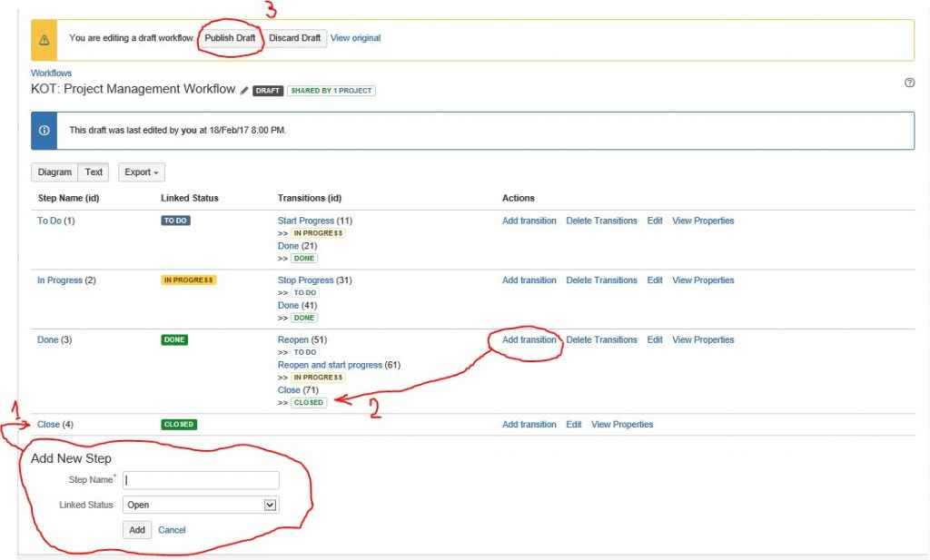Click the Actions column header
Viewport: 930px width, 560px height.
[x=519, y=199]
